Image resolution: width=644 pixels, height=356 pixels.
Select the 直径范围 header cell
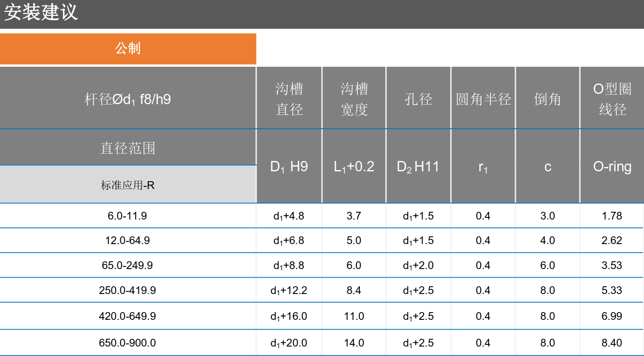[128, 148]
